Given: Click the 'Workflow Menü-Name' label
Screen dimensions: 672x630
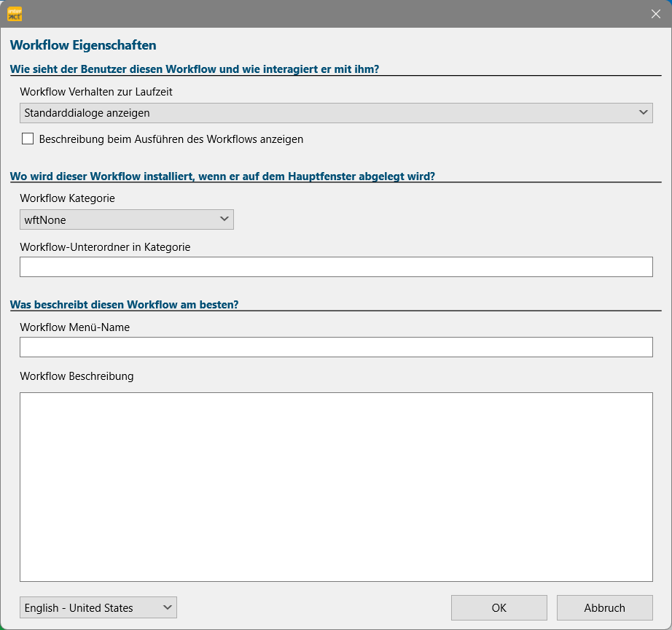Looking at the screenshot, I should [74, 327].
